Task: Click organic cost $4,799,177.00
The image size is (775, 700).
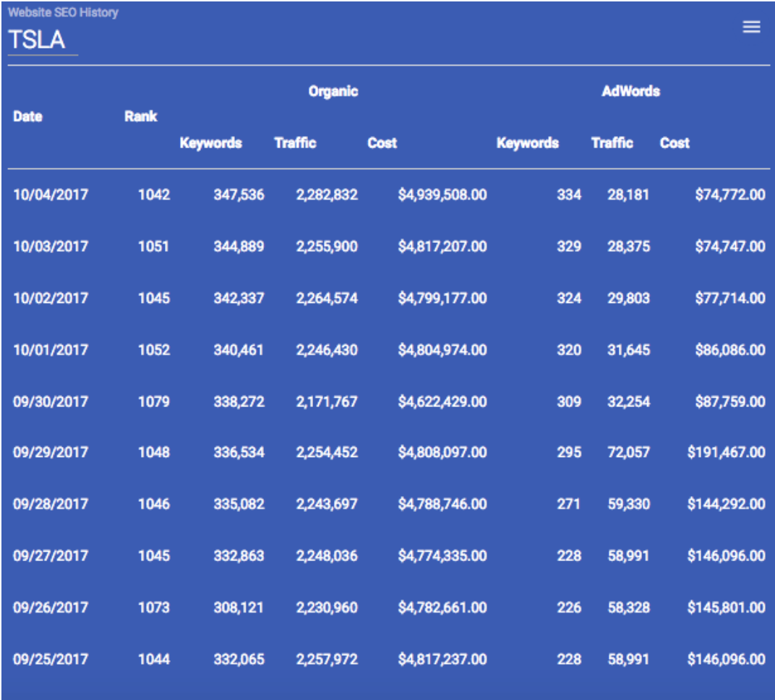Action: coord(443,298)
